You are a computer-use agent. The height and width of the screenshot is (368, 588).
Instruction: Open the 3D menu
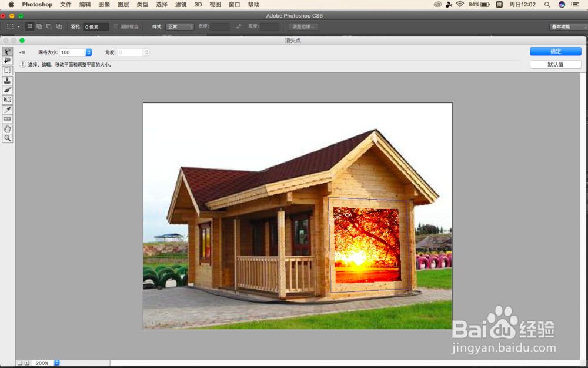click(x=198, y=5)
